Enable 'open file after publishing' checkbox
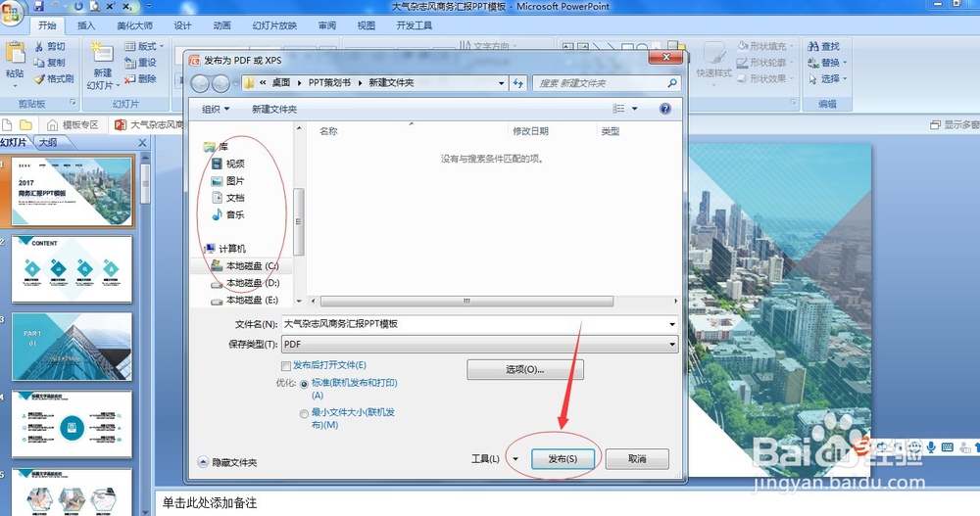This screenshot has width=980, height=516. pos(286,365)
